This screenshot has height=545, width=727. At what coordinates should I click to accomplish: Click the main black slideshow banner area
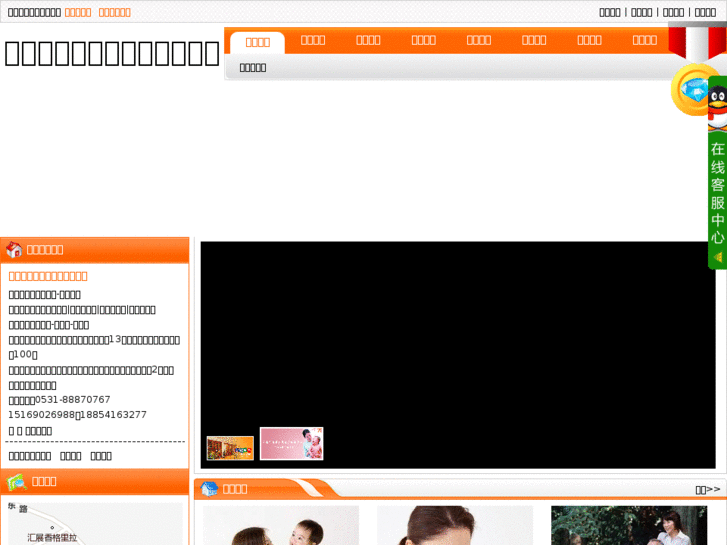[x=458, y=355]
